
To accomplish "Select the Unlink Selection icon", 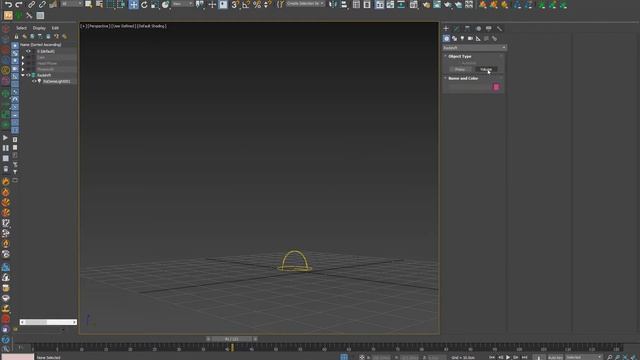I will [42, 5].
